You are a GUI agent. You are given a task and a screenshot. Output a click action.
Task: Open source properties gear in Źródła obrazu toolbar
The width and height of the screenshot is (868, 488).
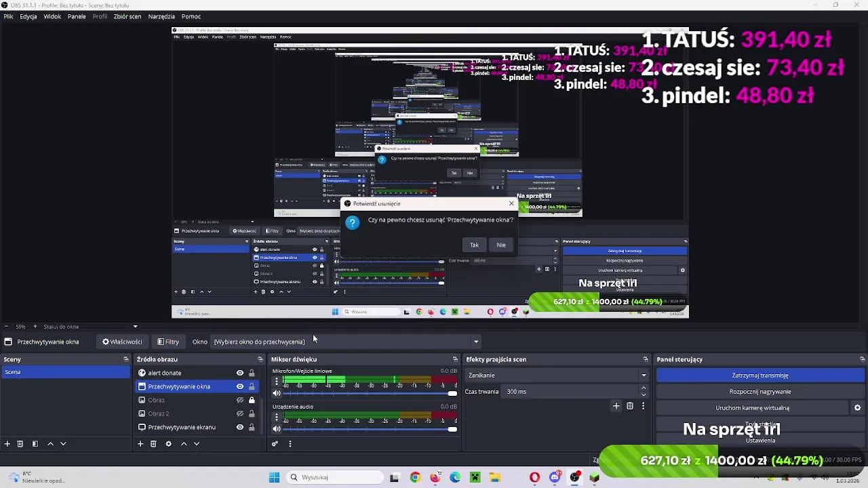(168, 444)
